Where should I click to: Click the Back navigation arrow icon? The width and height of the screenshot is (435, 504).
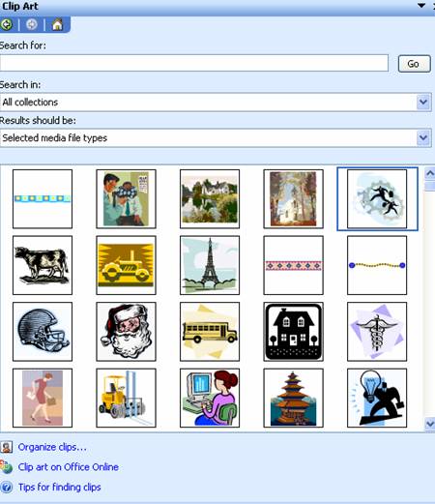coord(6,24)
